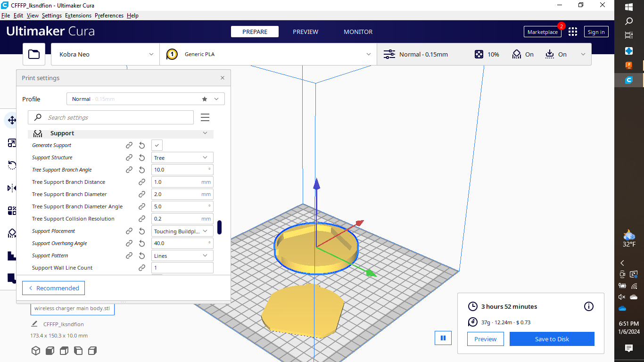Click the Recommended settings button
The width and height of the screenshot is (644, 362).
(53, 288)
